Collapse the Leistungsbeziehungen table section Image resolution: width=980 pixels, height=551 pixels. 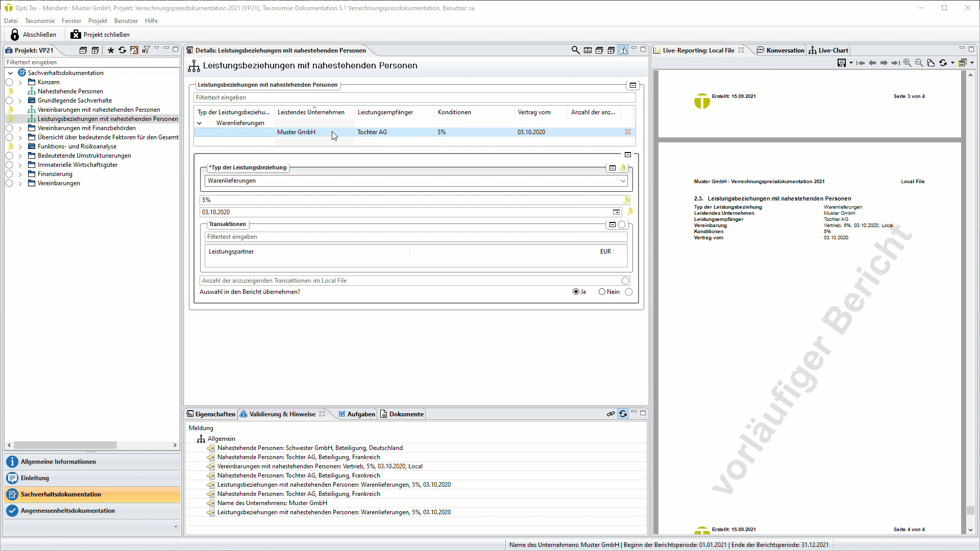(x=633, y=85)
